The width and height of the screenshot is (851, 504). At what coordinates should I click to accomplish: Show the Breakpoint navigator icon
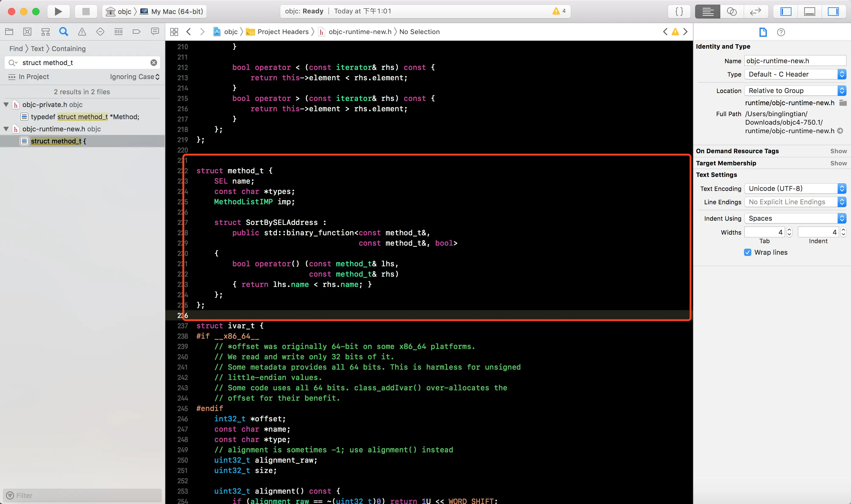pyautogui.click(x=136, y=32)
